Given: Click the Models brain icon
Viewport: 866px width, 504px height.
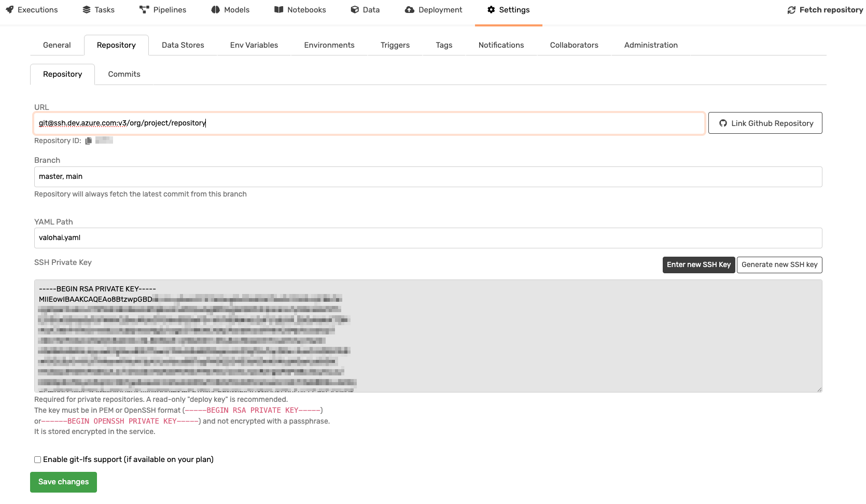Looking at the screenshot, I should click(x=216, y=10).
